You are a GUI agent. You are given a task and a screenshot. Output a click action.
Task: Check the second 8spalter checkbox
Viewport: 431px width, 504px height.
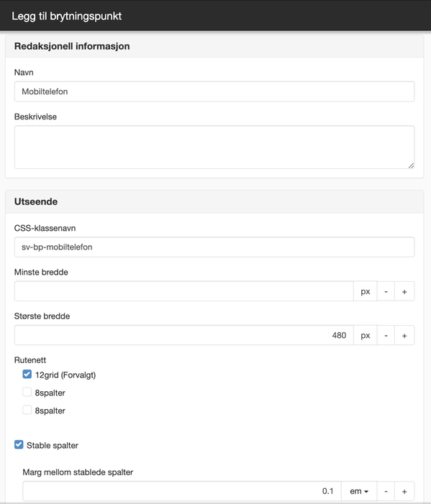pos(27,410)
